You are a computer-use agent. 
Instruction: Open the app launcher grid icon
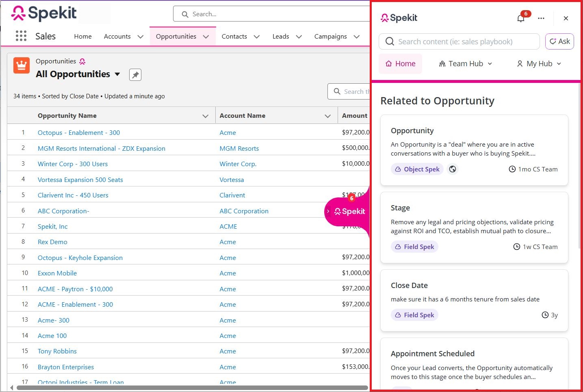21,36
